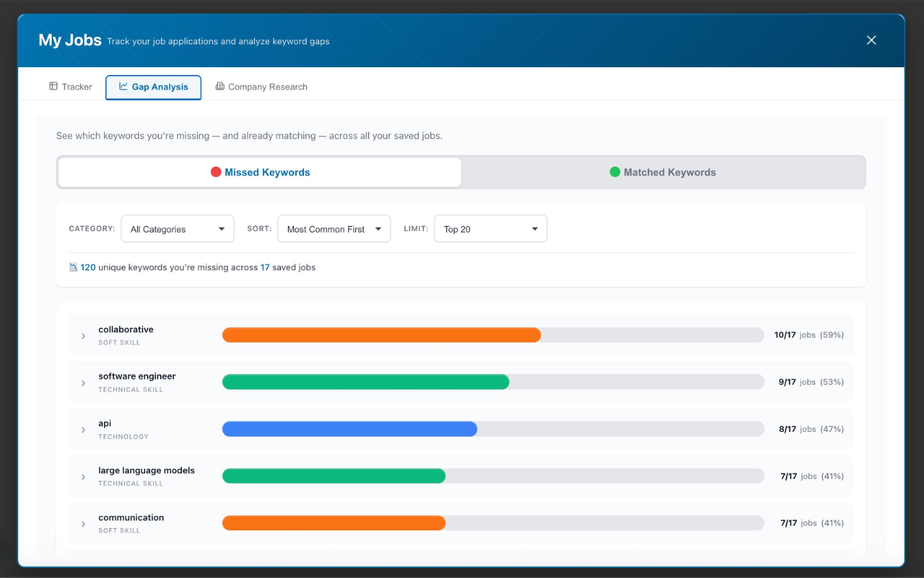Open the All Categories dropdown

(178, 229)
